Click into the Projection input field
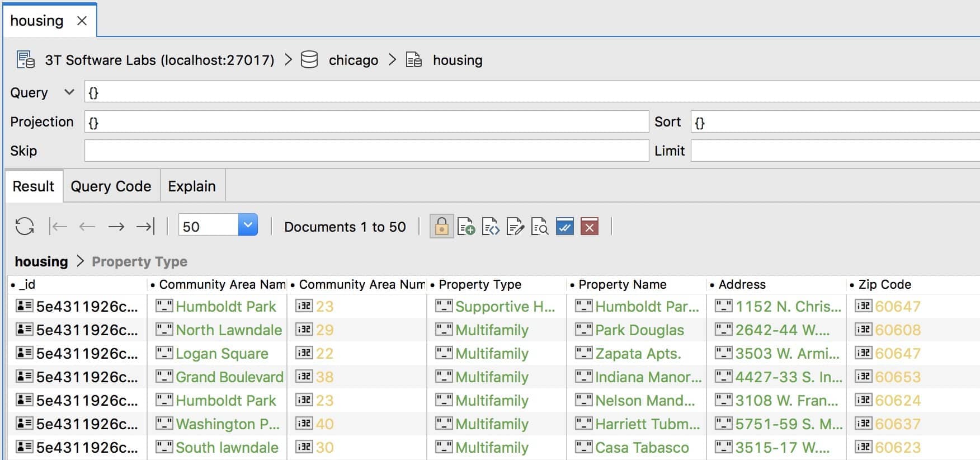Image resolution: width=980 pixels, height=460 pixels. [366, 121]
